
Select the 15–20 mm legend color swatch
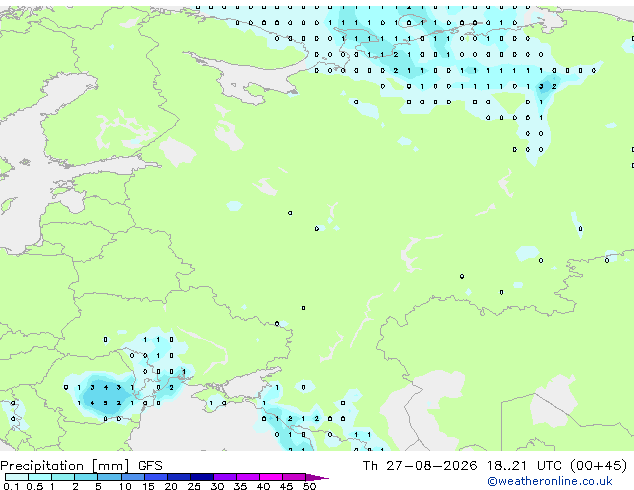[x=155, y=477]
